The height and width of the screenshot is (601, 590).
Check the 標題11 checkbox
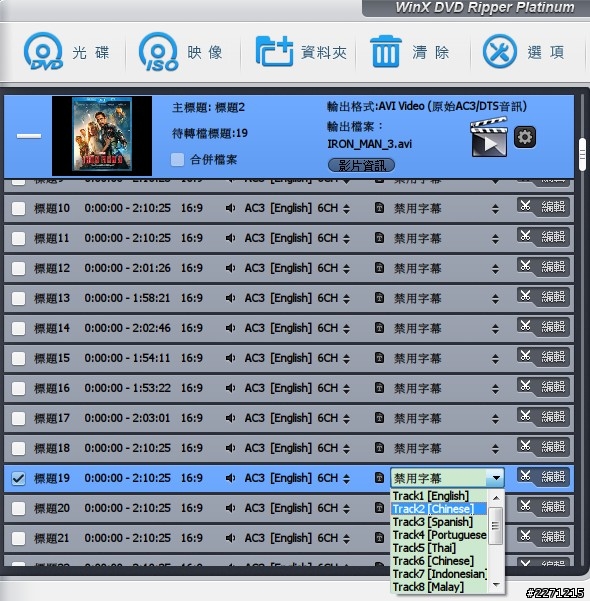tap(18, 238)
